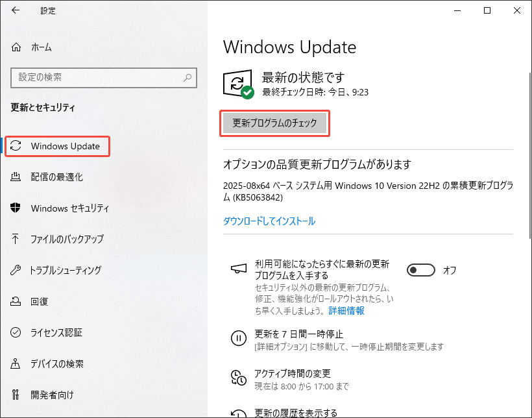Open 開発者向け in the sidebar
Image resolution: width=532 pixels, height=418 pixels.
point(52,395)
